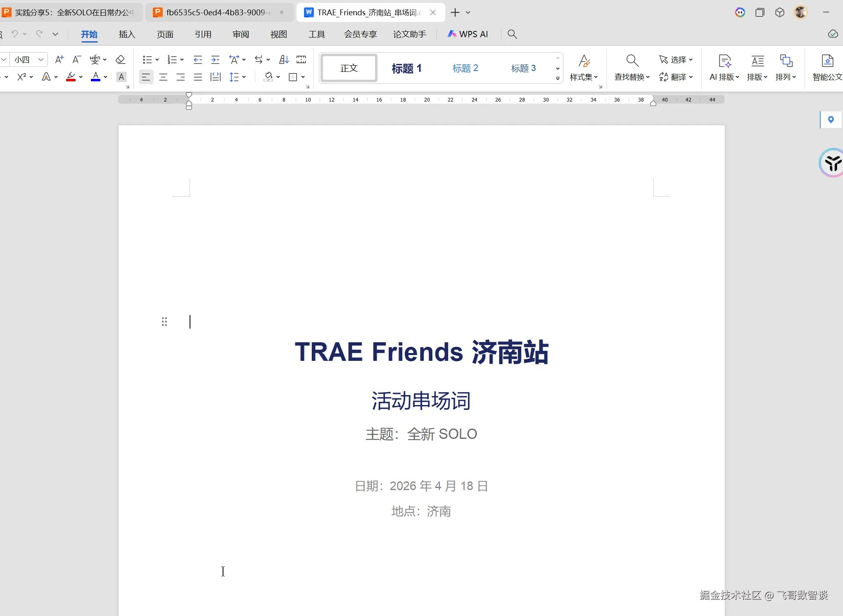Open the ribbon search magnifier
Image resolution: width=843 pixels, height=616 pixels.
(x=512, y=34)
